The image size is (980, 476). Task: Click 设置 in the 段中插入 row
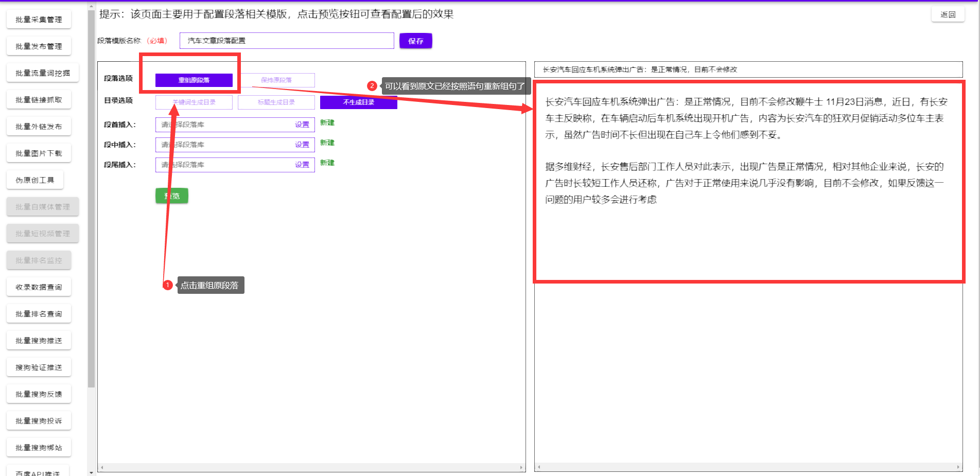[302, 145]
